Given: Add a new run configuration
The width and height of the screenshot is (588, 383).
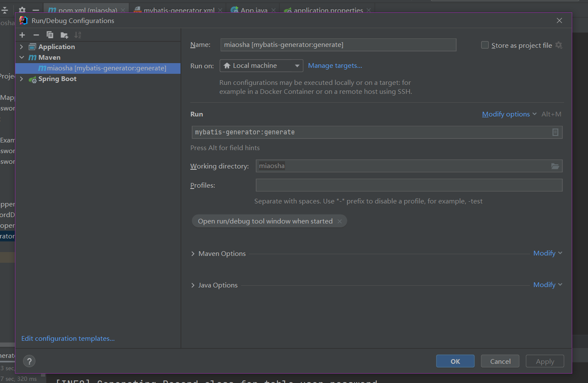Looking at the screenshot, I should coord(22,35).
